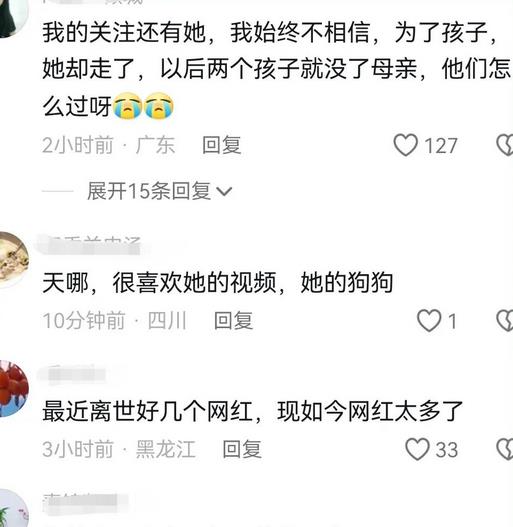This screenshot has width=513, height=527.
Task: Select the comment text 天哪，很喜欢她的视频
Action: coord(159,283)
